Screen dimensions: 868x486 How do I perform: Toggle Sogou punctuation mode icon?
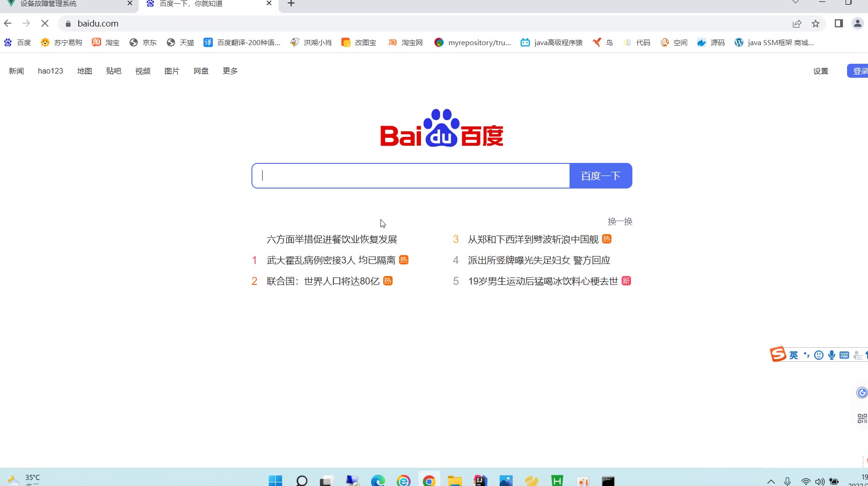807,355
